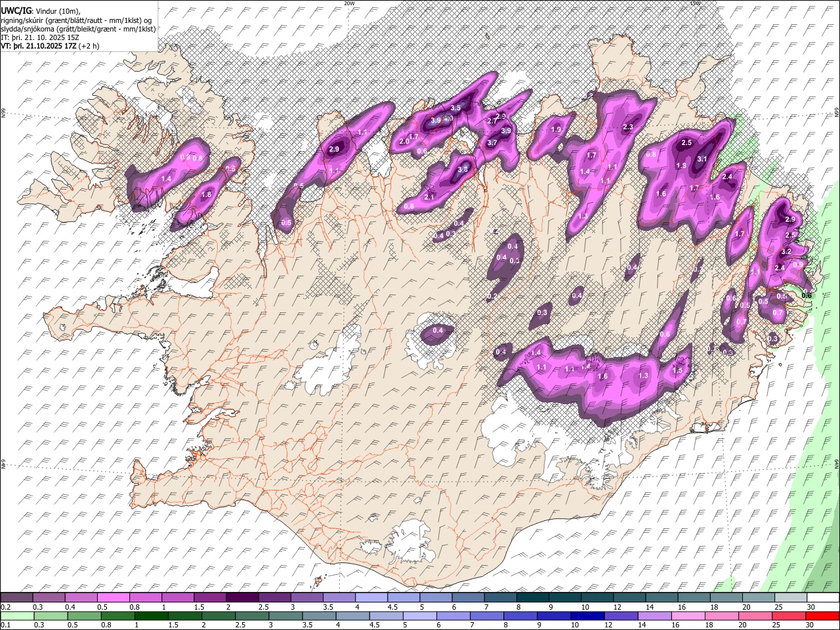Click the "slydda/snjókoma (grátt/bleikt/grænt" description line
The height and width of the screenshot is (630, 840).
tap(78, 29)
